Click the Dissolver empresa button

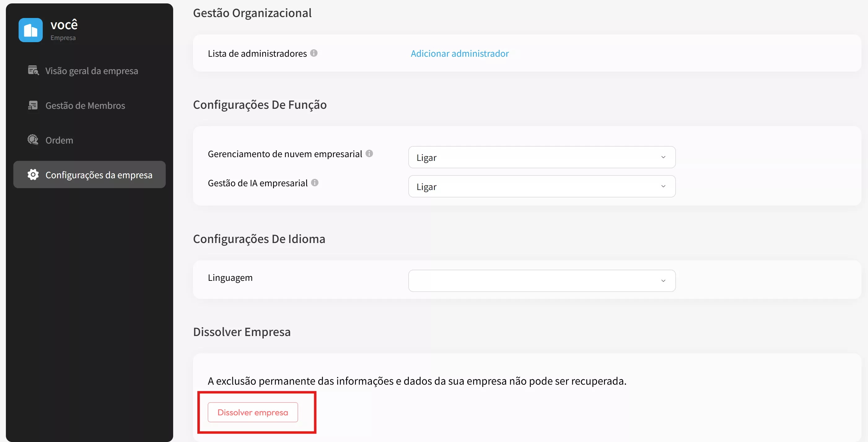[253, 412]
